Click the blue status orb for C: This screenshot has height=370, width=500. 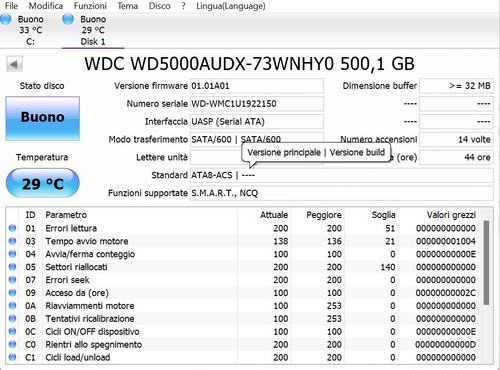[x=6, y=19]
